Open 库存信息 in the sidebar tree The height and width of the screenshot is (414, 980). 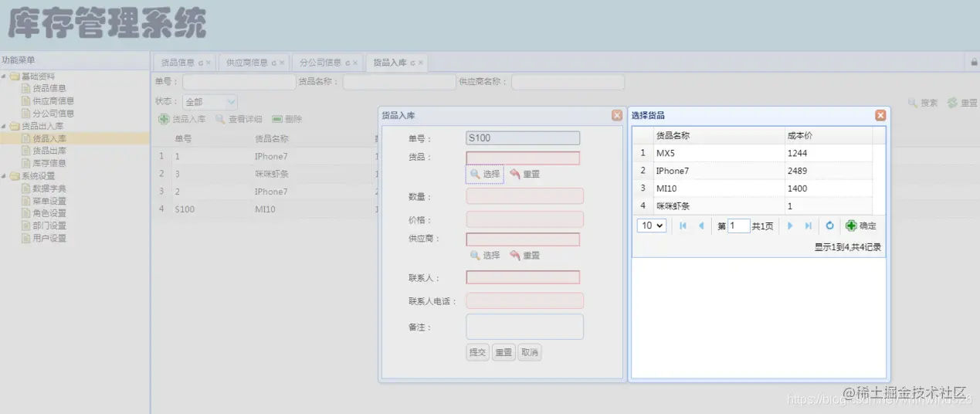click(49, 163)
